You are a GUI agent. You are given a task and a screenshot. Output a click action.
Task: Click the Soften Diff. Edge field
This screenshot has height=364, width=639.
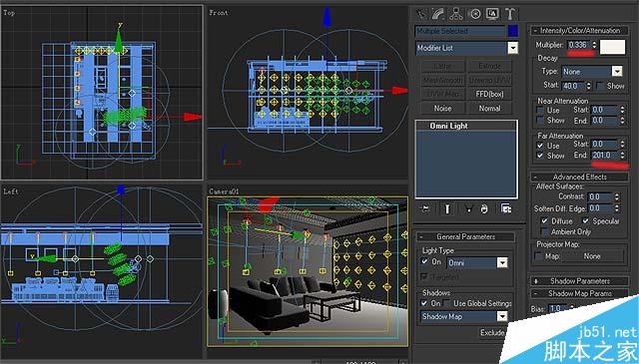[x=600, y=208]
